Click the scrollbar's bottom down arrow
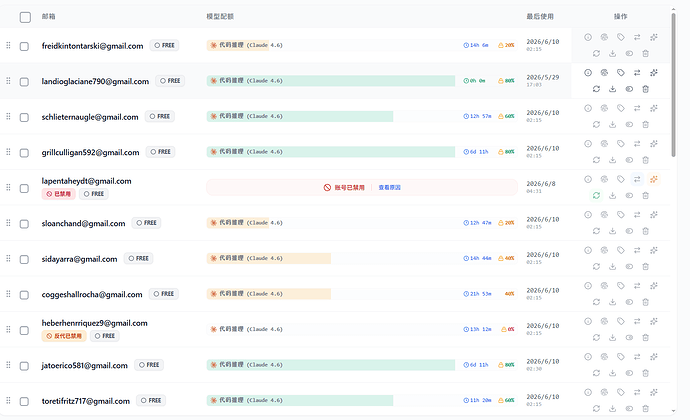This screenshot has height=420, width=690. 673,411
